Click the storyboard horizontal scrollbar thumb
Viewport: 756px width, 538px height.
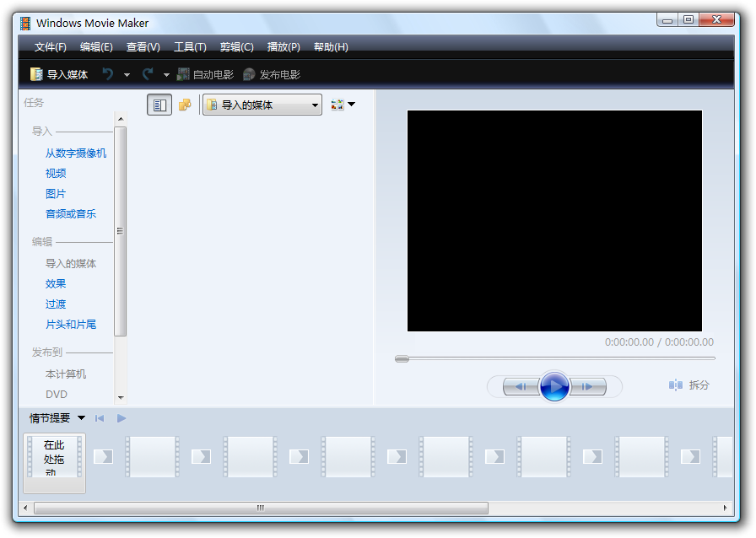261,508
